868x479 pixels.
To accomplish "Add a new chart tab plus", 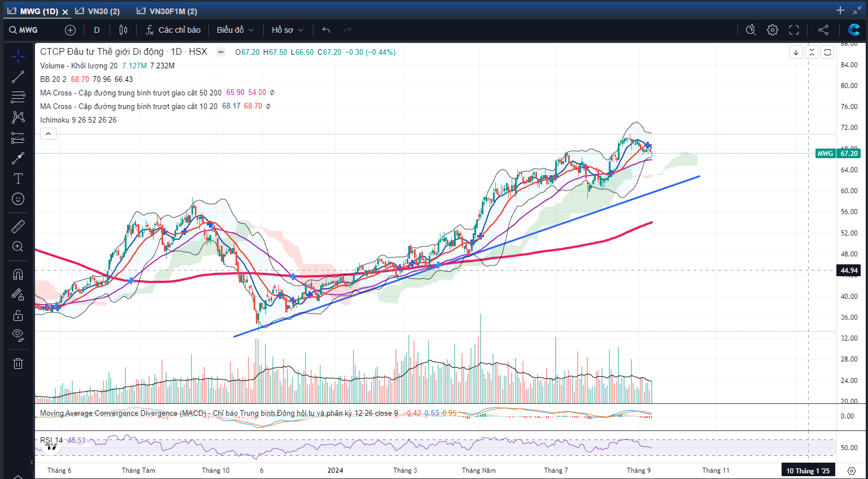I will [x=840, y=10].
